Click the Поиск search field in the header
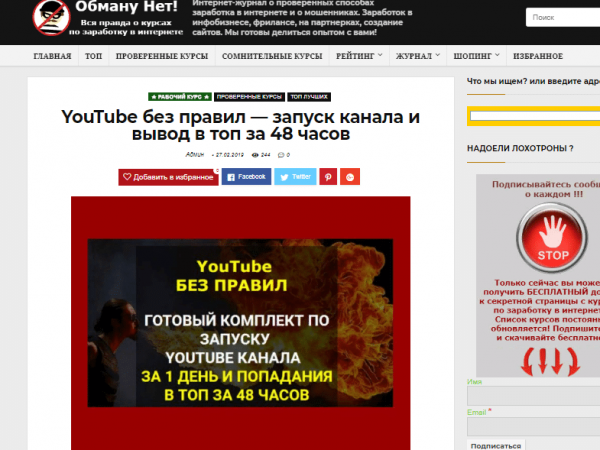 (563, 17)
